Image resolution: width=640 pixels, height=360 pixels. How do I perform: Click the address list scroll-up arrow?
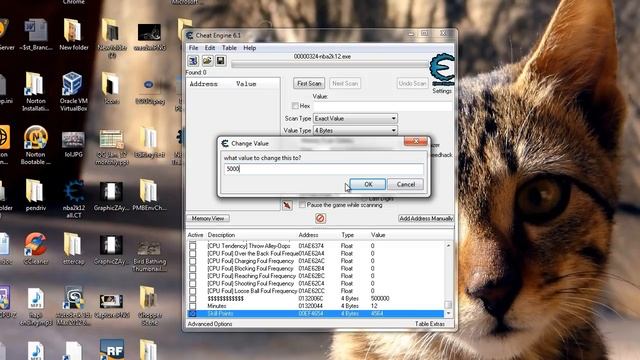coord(448,245)
